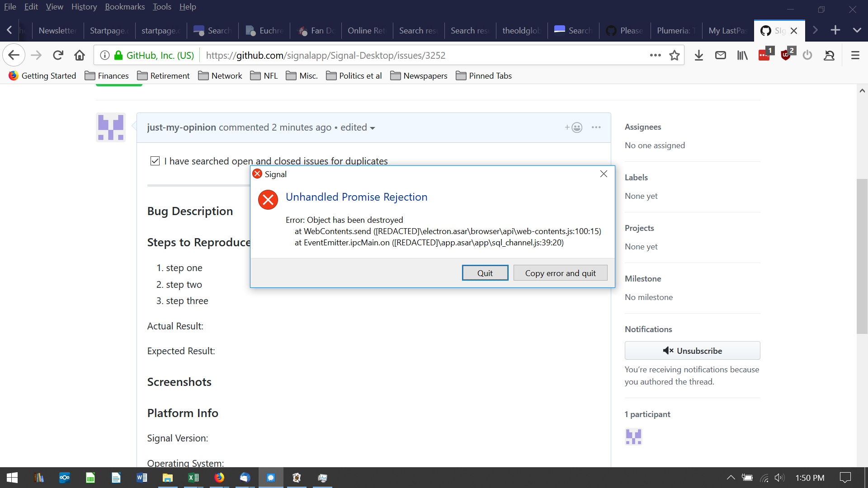
Task: Open the comment's three-dot options menu
Action: click(596, 127)
